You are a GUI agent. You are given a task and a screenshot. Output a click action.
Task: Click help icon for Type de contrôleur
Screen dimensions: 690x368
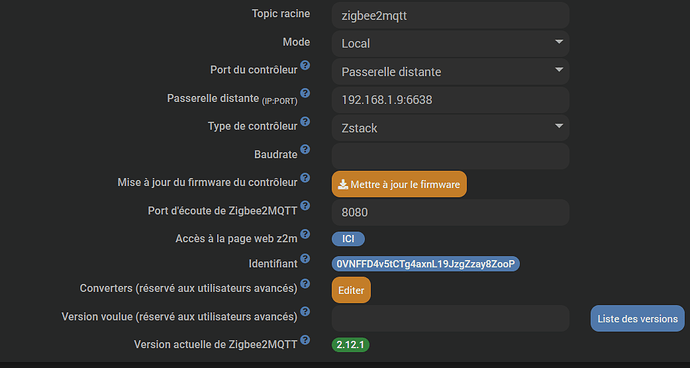click(305, 121)
